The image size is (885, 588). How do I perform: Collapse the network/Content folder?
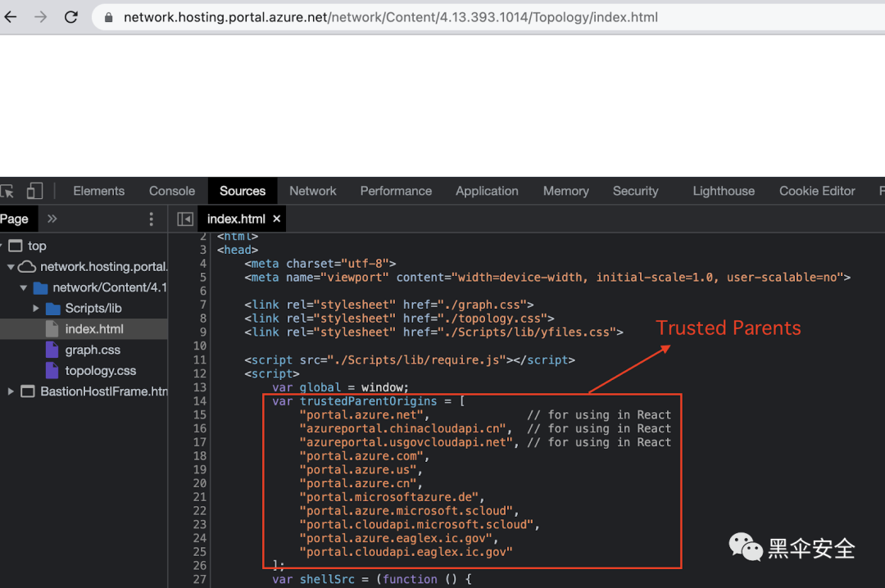(x=23, y=287)
